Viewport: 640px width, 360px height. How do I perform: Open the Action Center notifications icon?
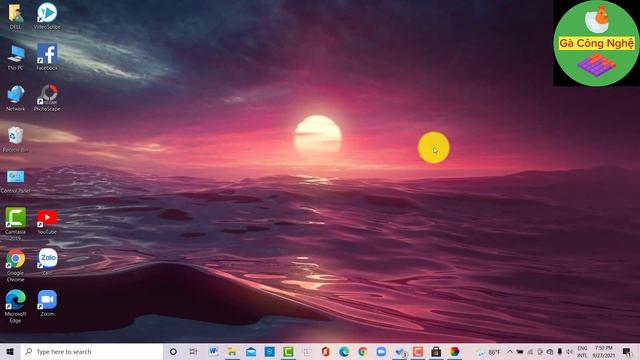point(627,351)
